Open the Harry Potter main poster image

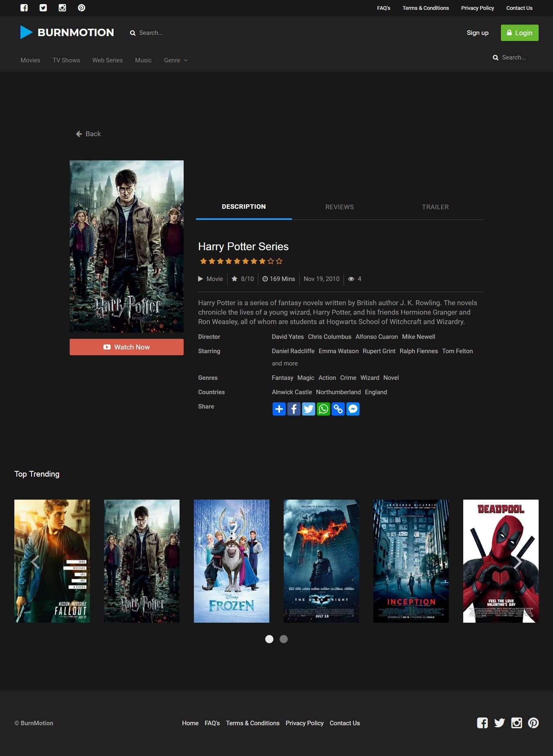(127, 247)
